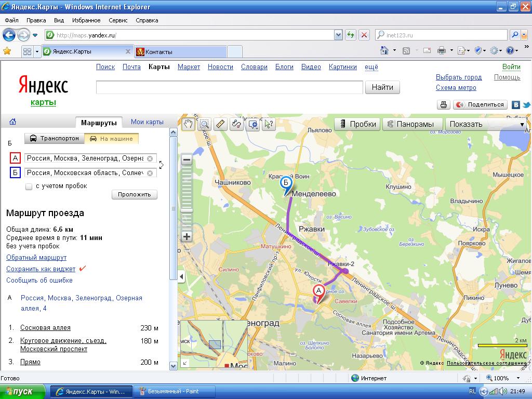Select the route drawing map tool
The width and height of the screenshot is (532, 399).
(236, 124)
